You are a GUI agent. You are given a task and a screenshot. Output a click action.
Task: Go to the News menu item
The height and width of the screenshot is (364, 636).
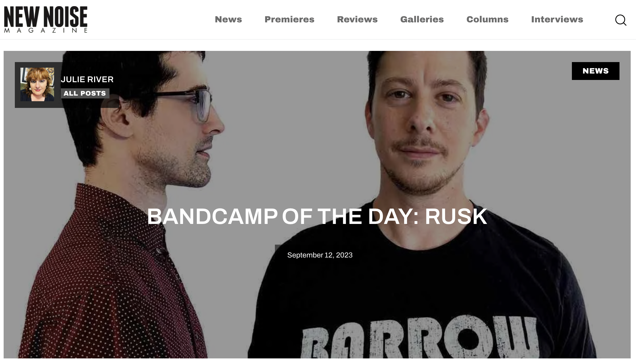tap(228, 19)
